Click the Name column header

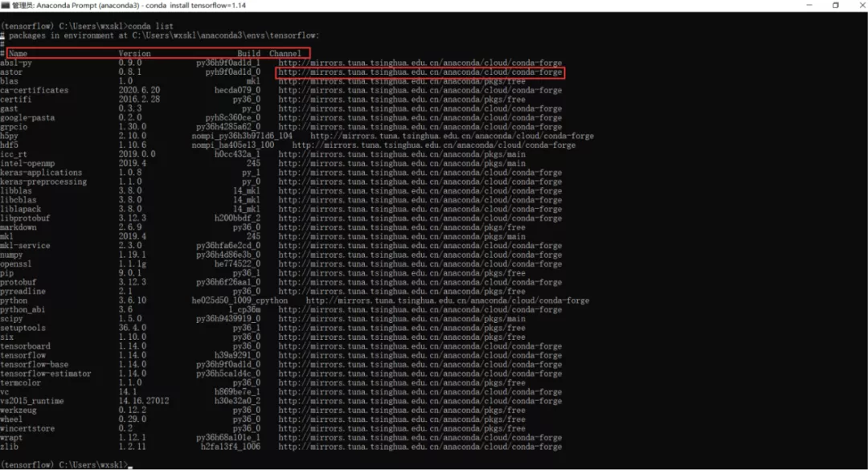pyautogui.click(x=18, y=53)
